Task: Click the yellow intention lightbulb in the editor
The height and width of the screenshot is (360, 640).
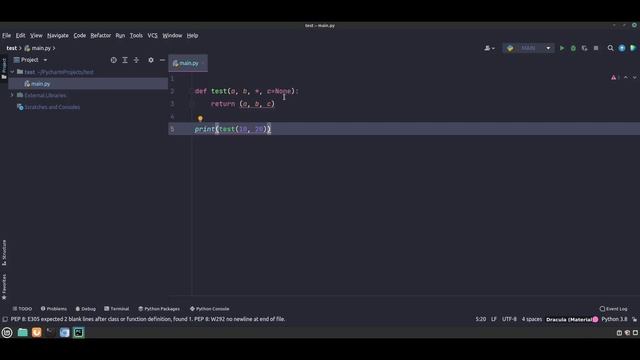Action: [x=200, y=119]
